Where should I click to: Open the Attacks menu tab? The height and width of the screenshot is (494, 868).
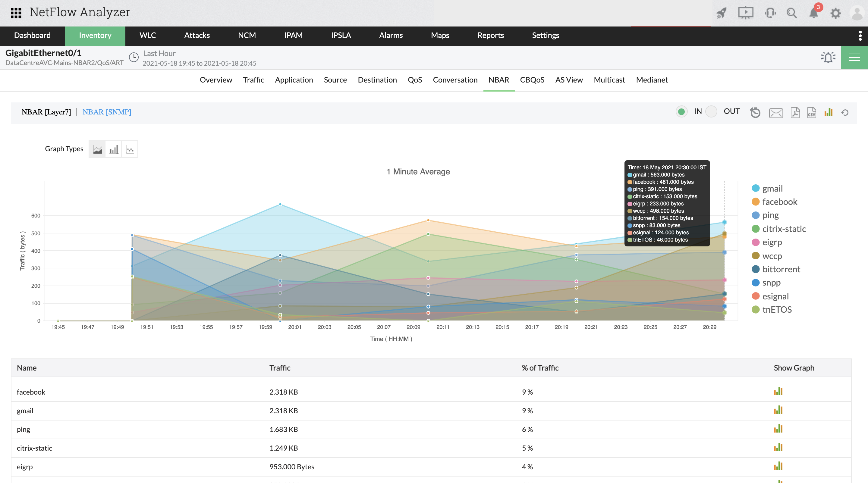point(197,35)
